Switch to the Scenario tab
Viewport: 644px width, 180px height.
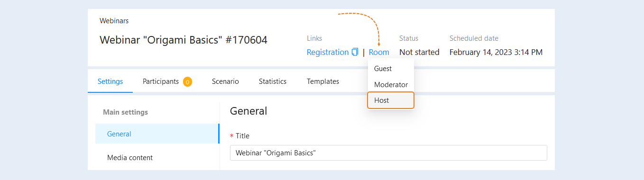[225, 81]
